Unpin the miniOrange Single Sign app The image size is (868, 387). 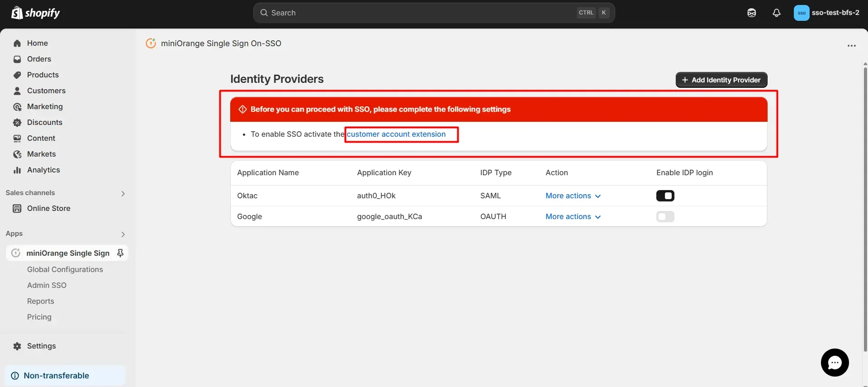tap(120, 253)
